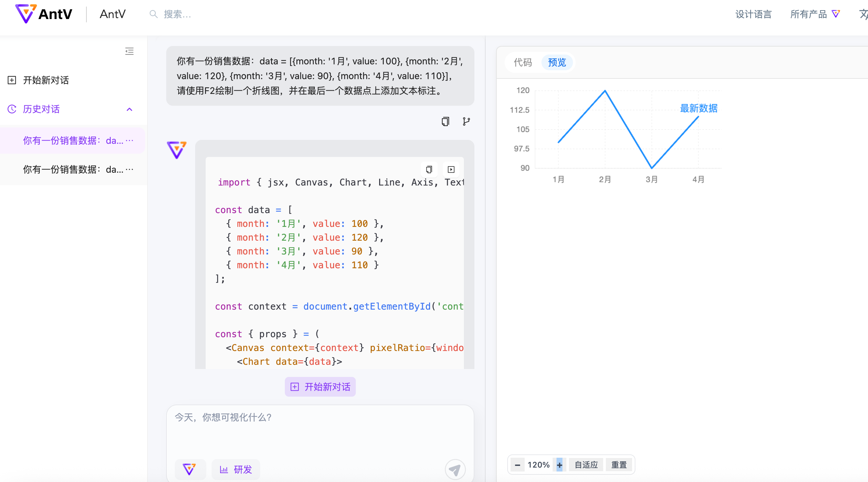Select the 预览 tab
This screenshot has height=482, width=868.
click(557, 62)
